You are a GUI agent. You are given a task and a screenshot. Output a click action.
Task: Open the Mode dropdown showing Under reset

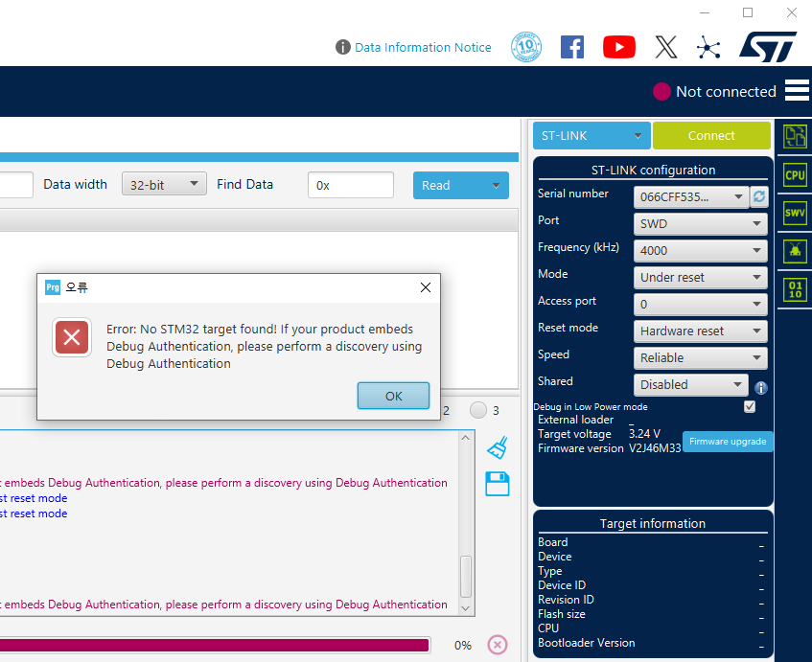[700, 278]
